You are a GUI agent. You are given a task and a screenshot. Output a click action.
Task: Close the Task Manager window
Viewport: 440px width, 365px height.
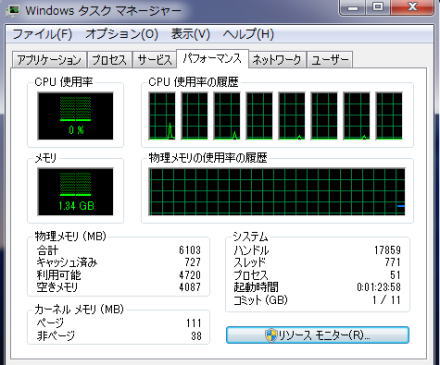pos(413,7)
